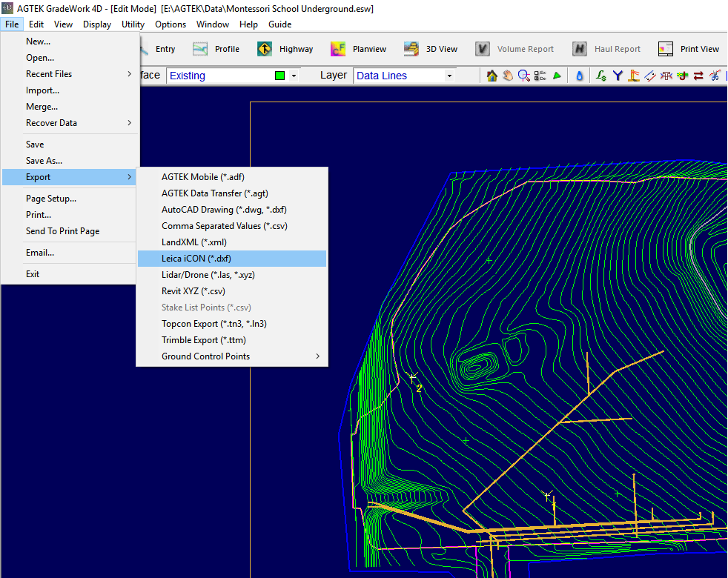Click the green play arrow icon
Viewport: 728px width, 578px height.
point(557,76)
